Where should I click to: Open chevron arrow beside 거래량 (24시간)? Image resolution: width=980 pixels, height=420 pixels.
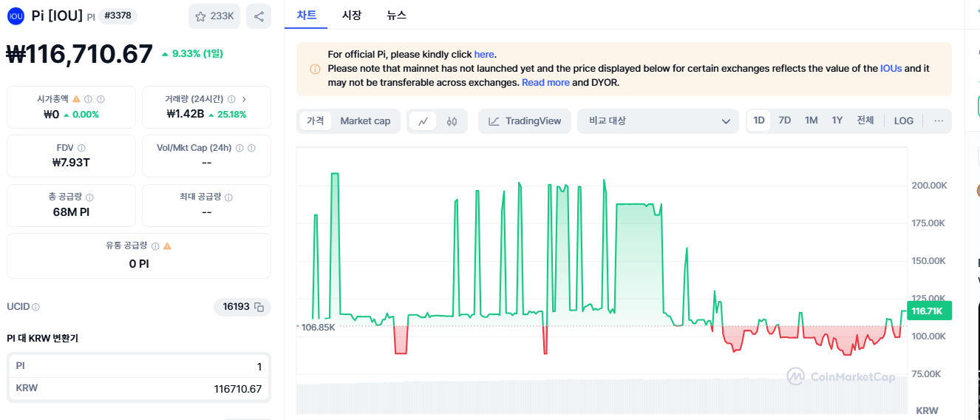point(245,99)
